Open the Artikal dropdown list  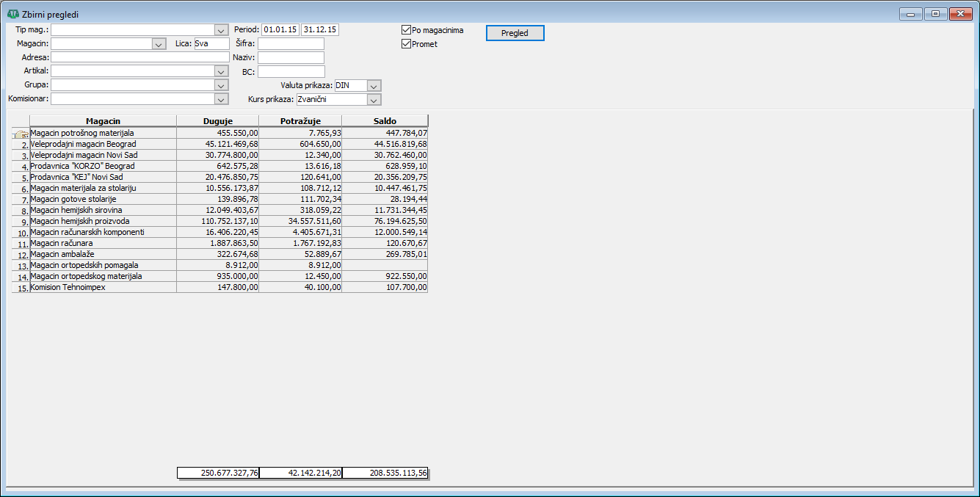pos(222,71)
